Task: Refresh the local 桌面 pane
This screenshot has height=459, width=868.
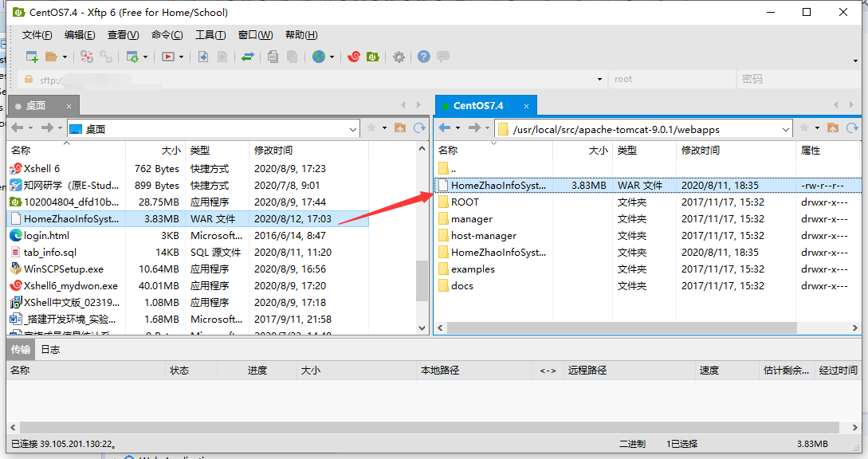Action: tap(419, 128)
